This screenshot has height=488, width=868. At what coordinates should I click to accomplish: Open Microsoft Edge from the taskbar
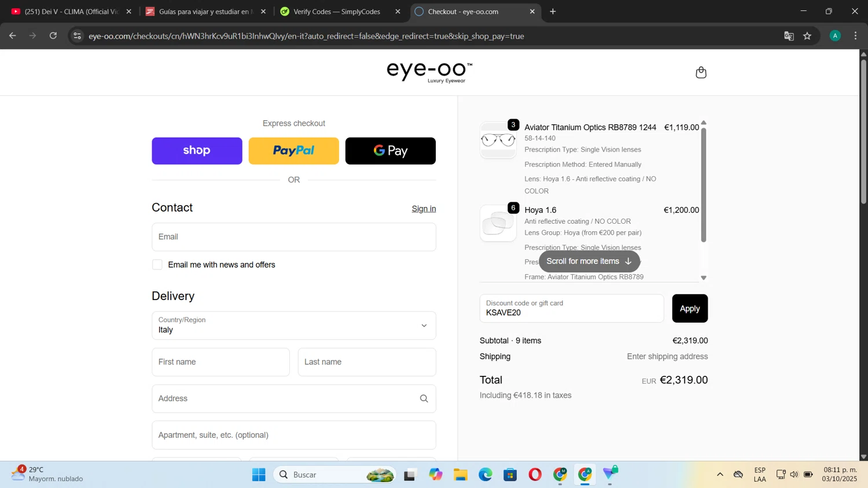(x=485, y=475)
